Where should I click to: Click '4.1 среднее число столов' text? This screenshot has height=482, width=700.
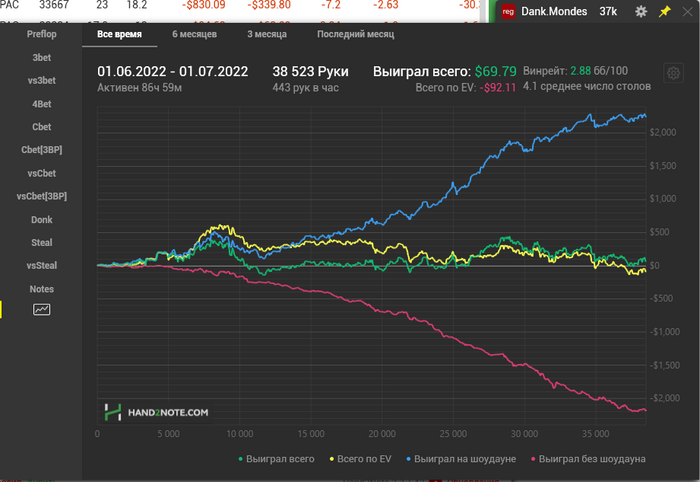[587, 87]
